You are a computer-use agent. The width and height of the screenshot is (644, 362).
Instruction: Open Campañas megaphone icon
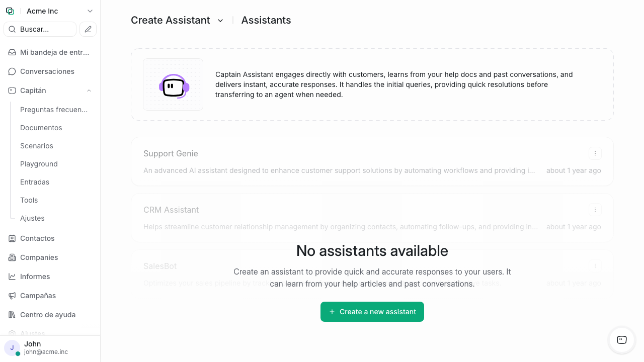12,296
